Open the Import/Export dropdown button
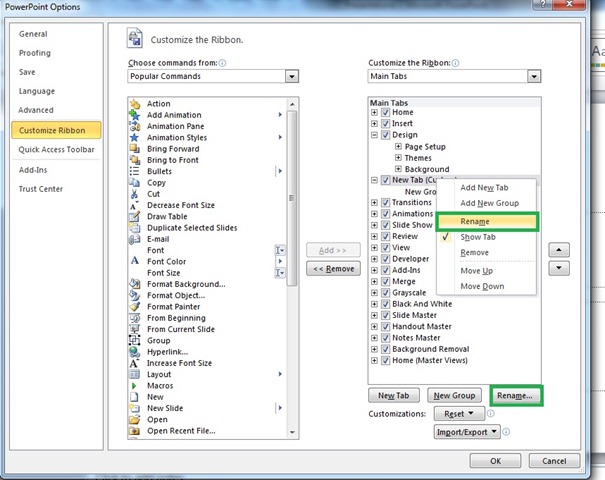 (467, 432)
